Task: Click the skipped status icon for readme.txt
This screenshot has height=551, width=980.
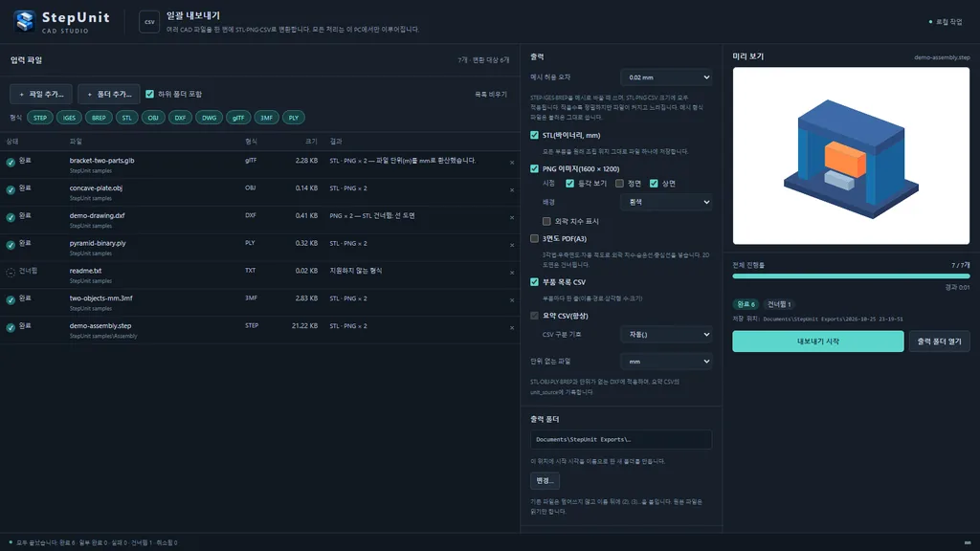Action: [x=11, y=273]
